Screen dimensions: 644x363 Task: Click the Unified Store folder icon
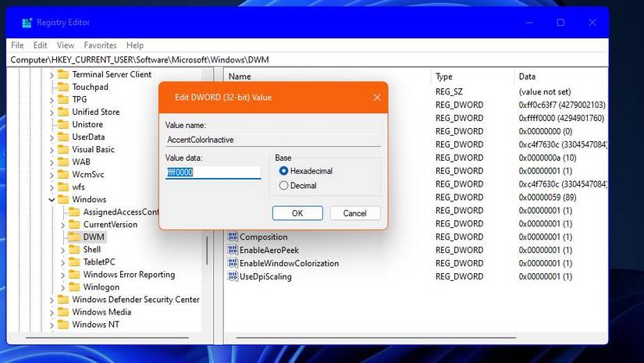63,112
